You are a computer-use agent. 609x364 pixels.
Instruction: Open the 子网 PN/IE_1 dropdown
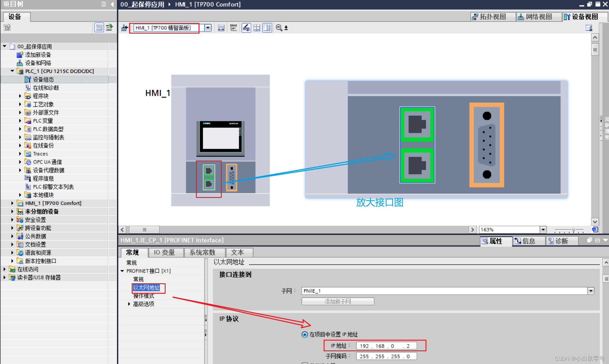click(x=591, y=291)
